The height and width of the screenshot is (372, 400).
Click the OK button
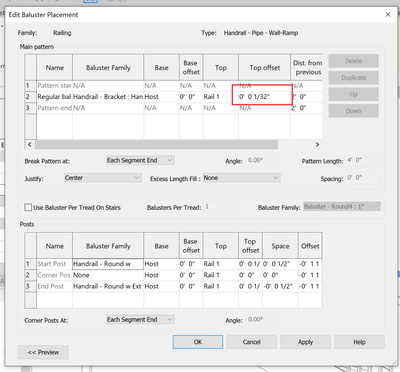[198, 342]
